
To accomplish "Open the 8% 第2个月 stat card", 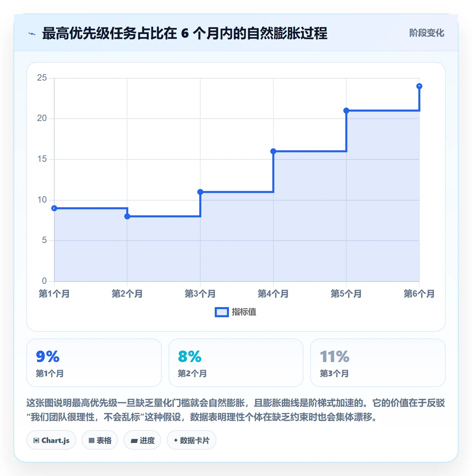I will pyautogui.click(x=236, y=363).
